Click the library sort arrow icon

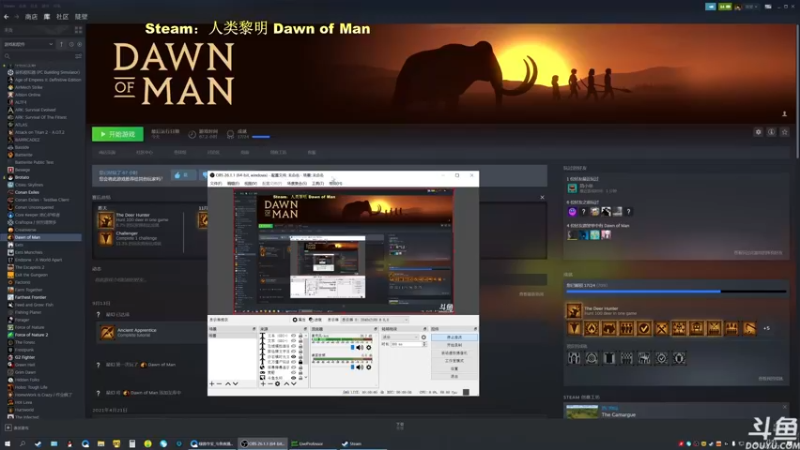tap(62, 44)
